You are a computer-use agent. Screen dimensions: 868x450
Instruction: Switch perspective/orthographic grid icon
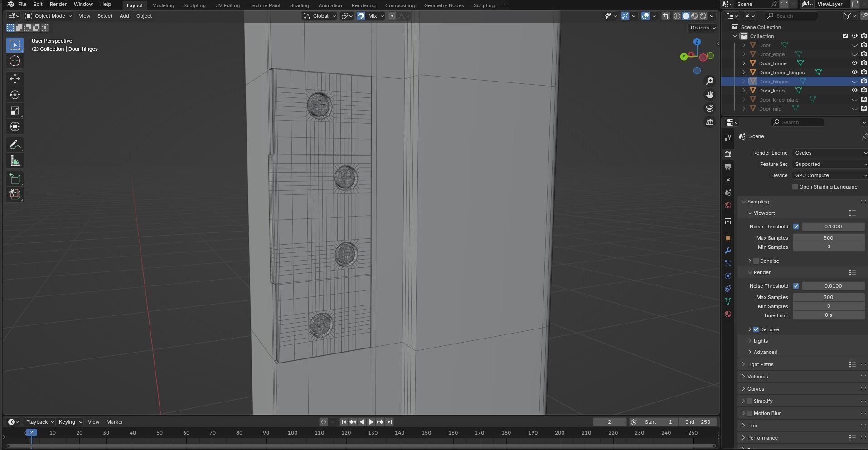[710, 122]
